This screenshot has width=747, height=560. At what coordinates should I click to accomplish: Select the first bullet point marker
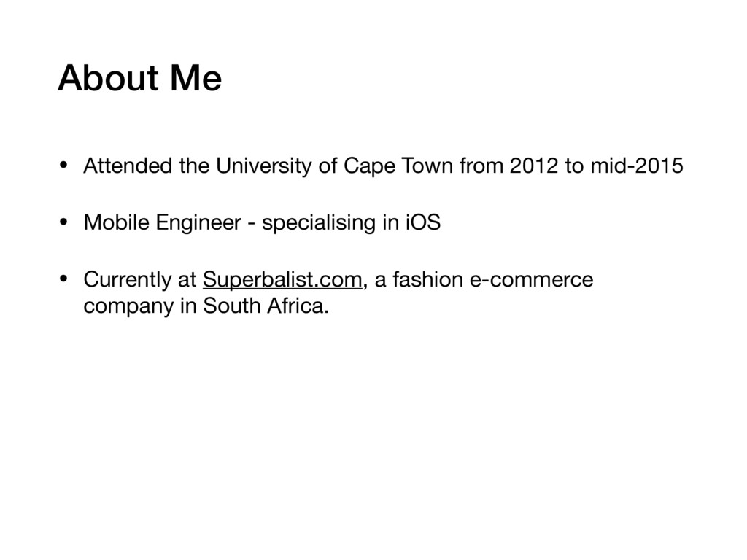pyautogui.click(x=63, y=166)
